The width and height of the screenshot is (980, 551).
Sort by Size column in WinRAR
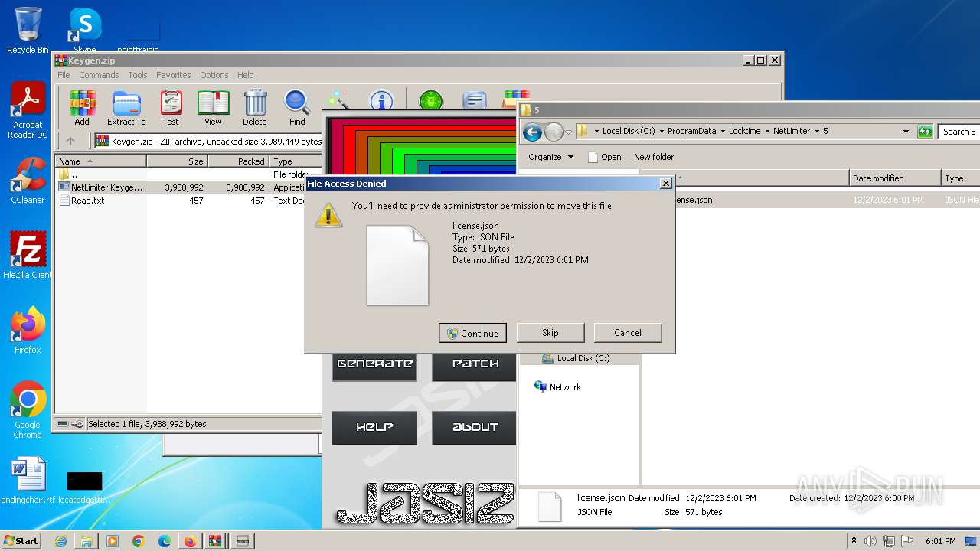point(177,161)
